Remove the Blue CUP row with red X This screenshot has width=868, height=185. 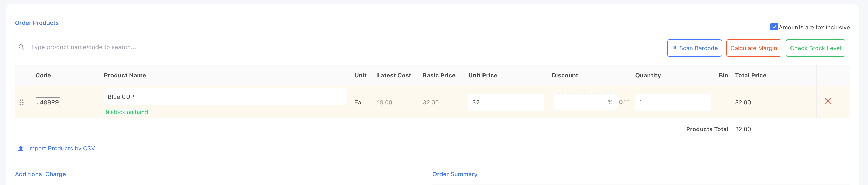(828, 101)
